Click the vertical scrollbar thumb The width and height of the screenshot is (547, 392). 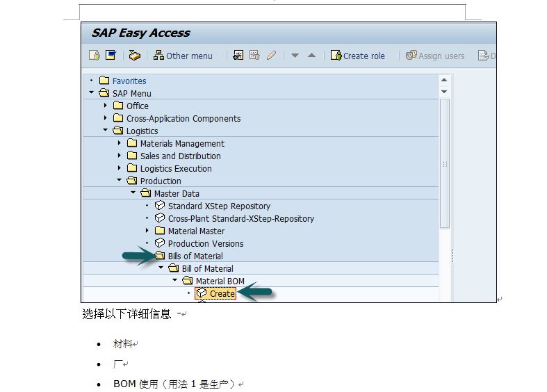444,163
